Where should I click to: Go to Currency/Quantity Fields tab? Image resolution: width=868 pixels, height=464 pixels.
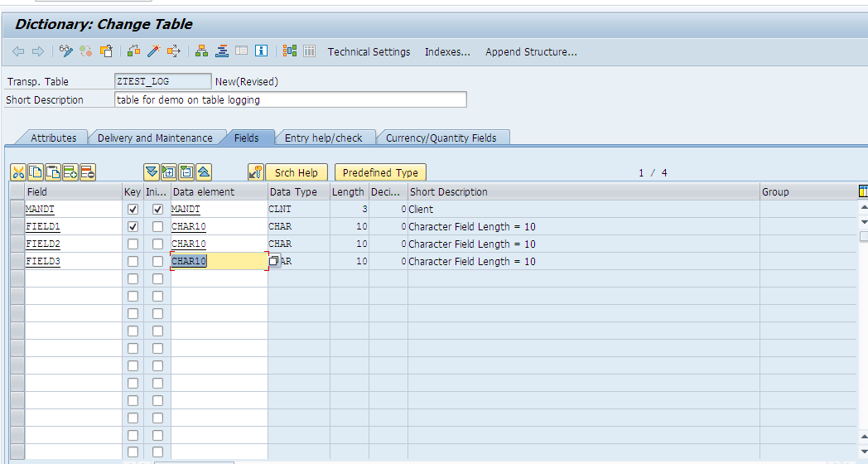coord(441,138)
